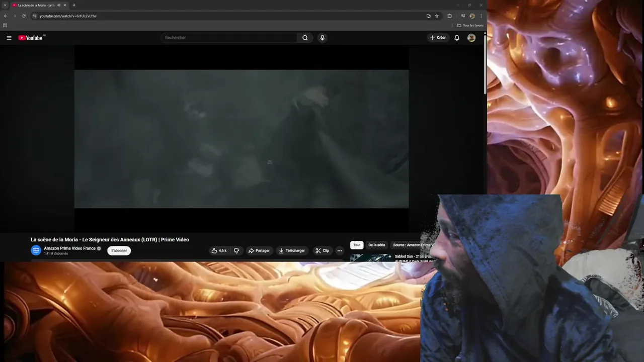Bookmark this page with the star icon
The height and width of the screenshot is (362, 644).
click(x=437, y=16)
